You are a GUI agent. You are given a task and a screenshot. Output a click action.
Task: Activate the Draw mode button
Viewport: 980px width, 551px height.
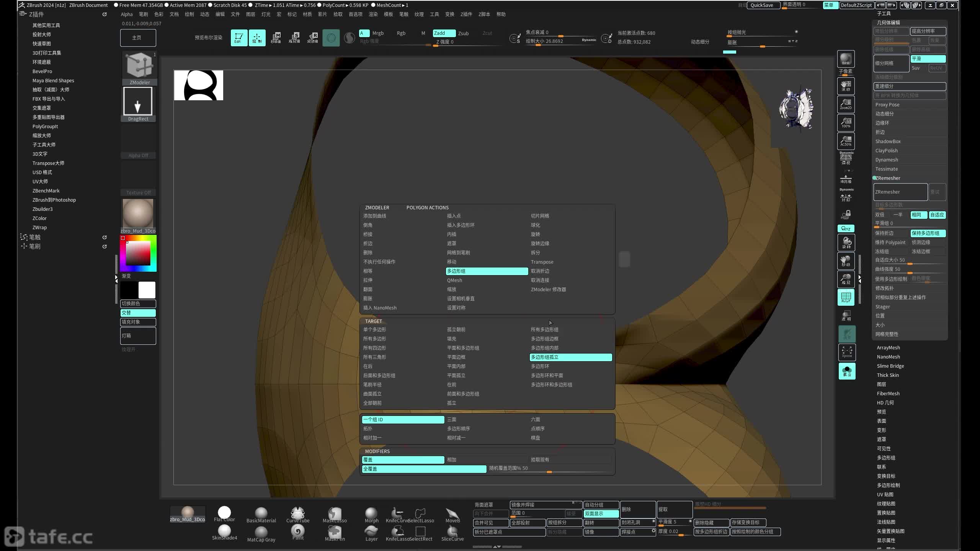257,37
